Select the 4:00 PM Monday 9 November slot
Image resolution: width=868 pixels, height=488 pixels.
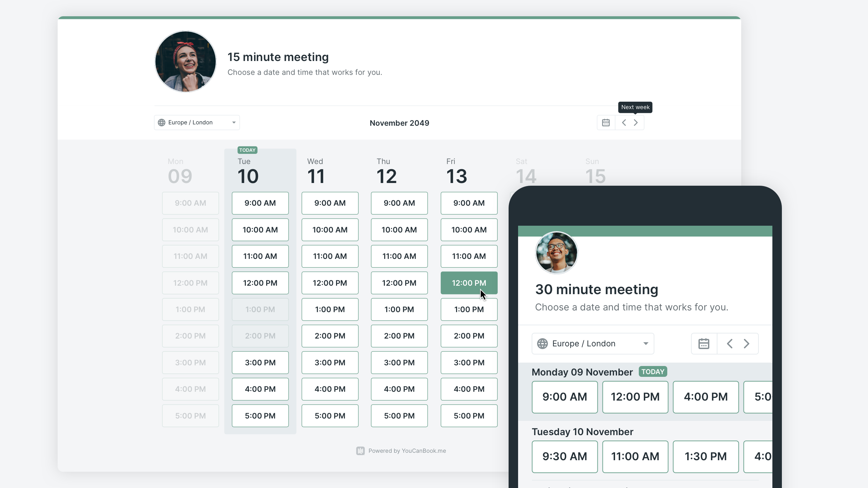coord(705,396)
